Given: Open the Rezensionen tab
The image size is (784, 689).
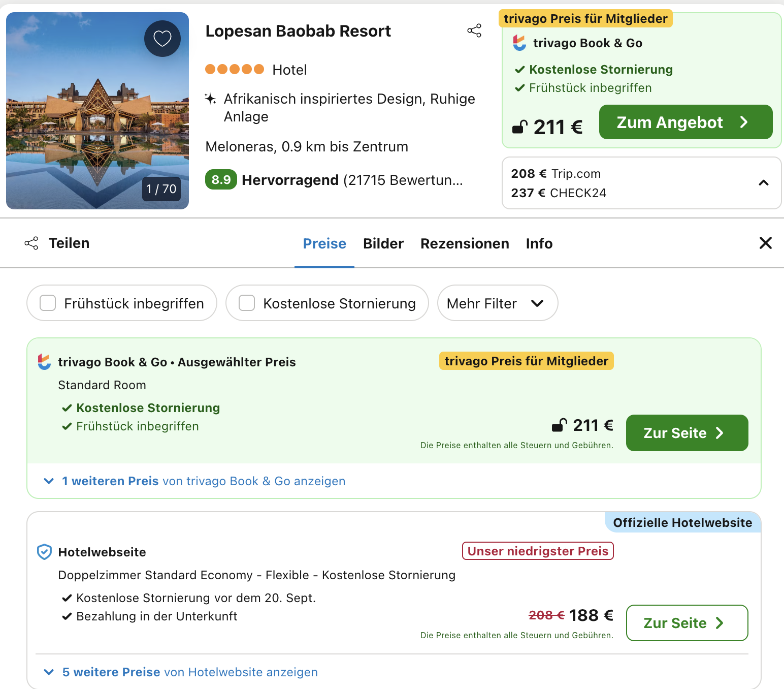Looking at the screenshot, I should click(x=464, y=244).
